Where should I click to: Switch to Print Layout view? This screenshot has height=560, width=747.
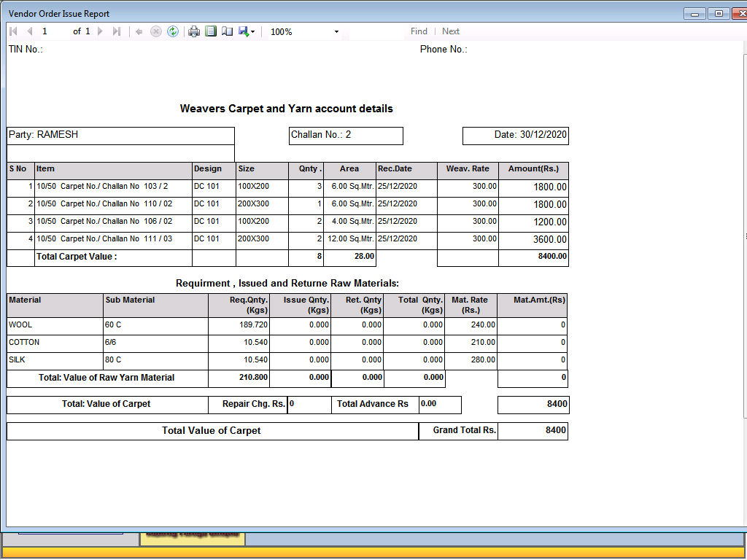coord(211,31)
